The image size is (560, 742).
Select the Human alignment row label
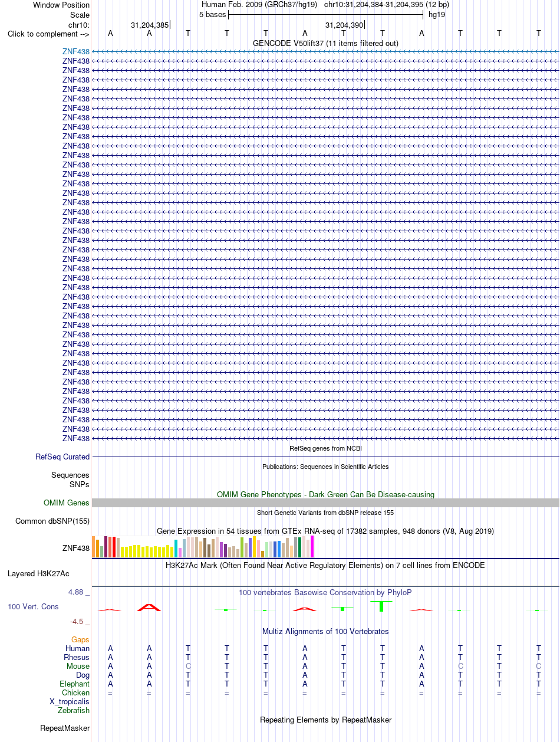[x=78, y=648]
